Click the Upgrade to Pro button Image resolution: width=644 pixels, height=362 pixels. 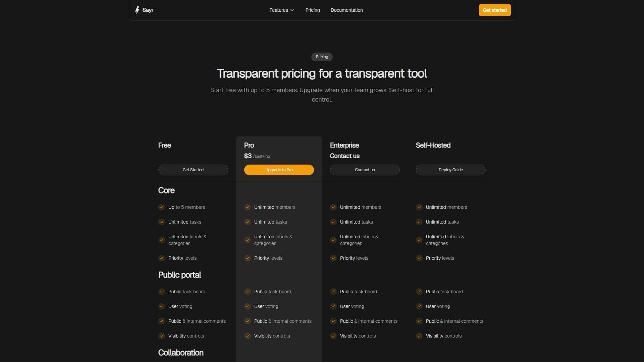pos(279,170)
